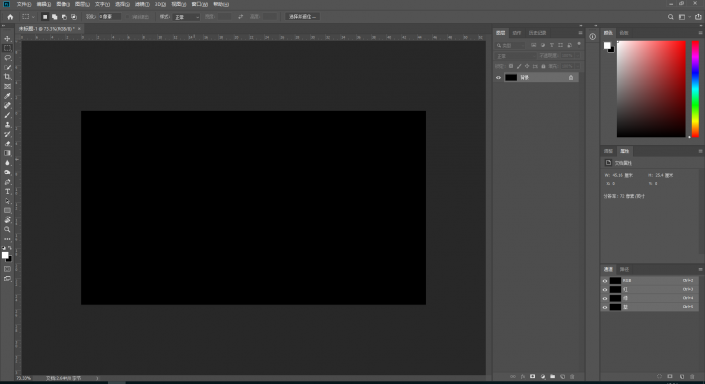Screen dimensions: 705x384
Task: Click the hue slider strip in Color panel
Action: (x=695, y=89)
